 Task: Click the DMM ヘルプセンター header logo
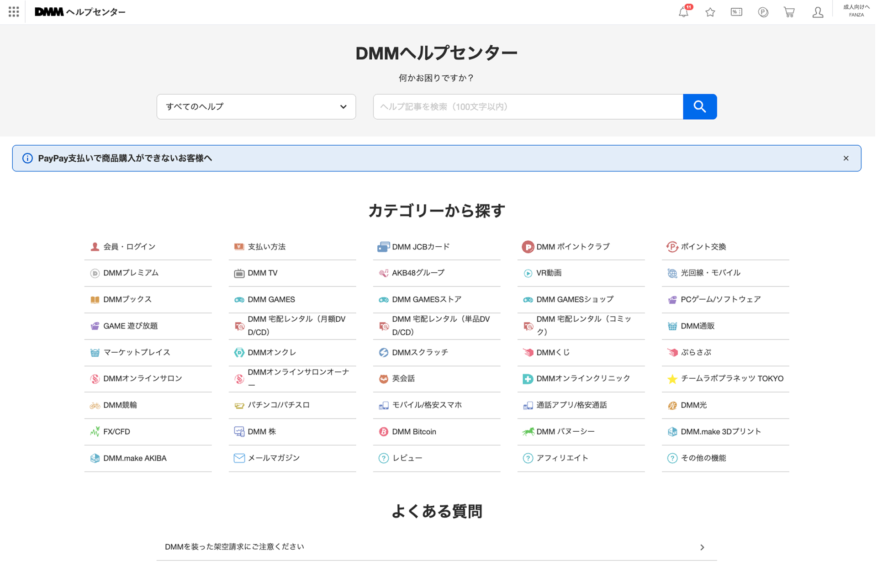[80, 12]
